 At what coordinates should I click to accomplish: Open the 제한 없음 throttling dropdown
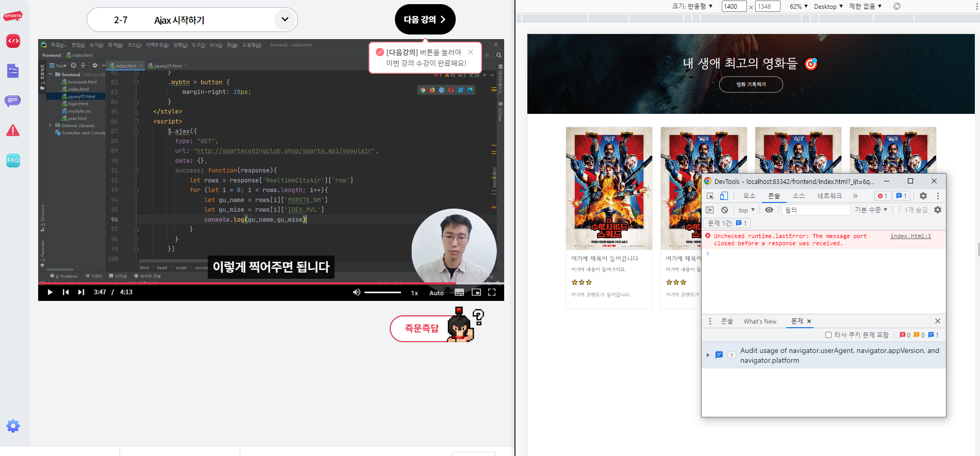(866, 6)
